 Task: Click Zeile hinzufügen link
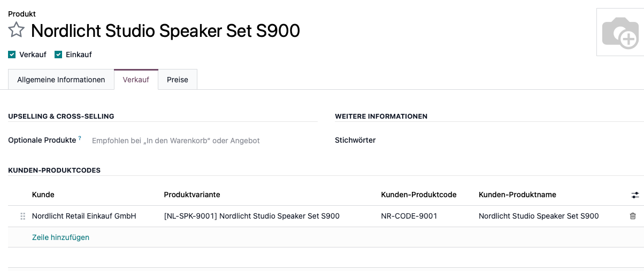pos(60,237)
